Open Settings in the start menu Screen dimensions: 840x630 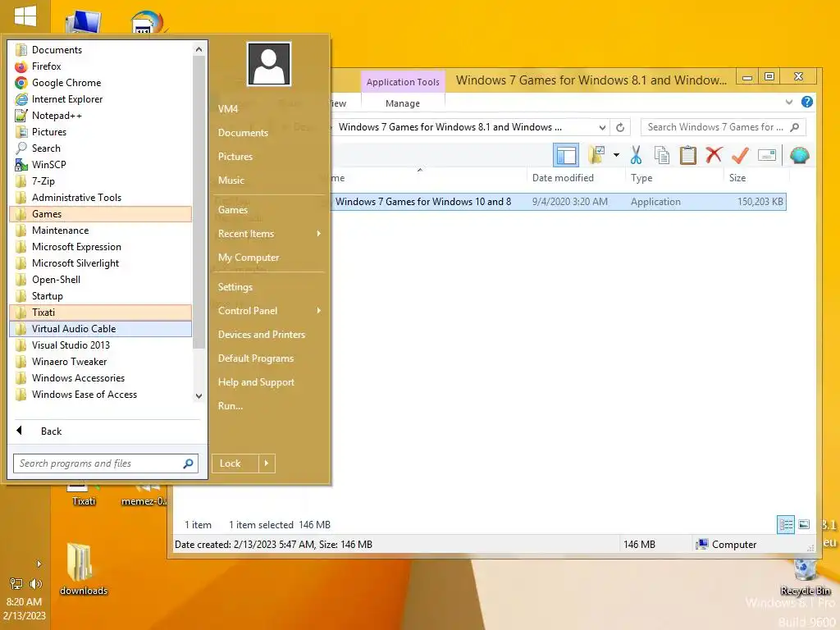click(269, 287)
